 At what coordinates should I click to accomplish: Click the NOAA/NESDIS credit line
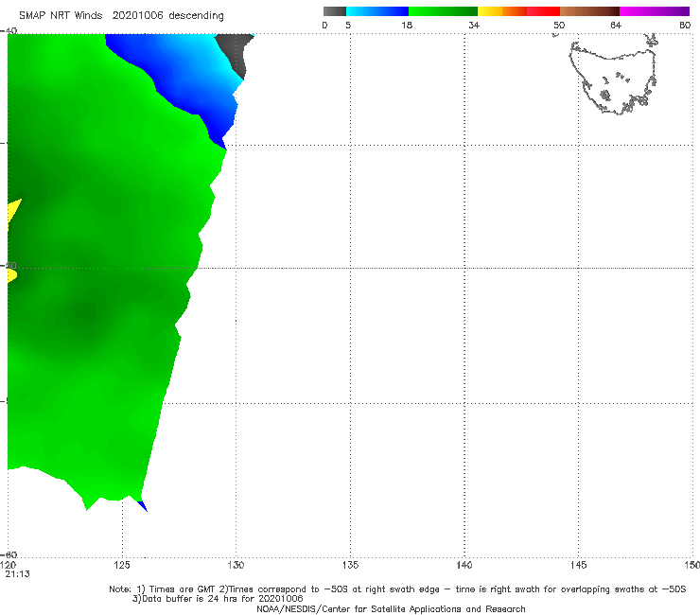[x=391, y=608]
